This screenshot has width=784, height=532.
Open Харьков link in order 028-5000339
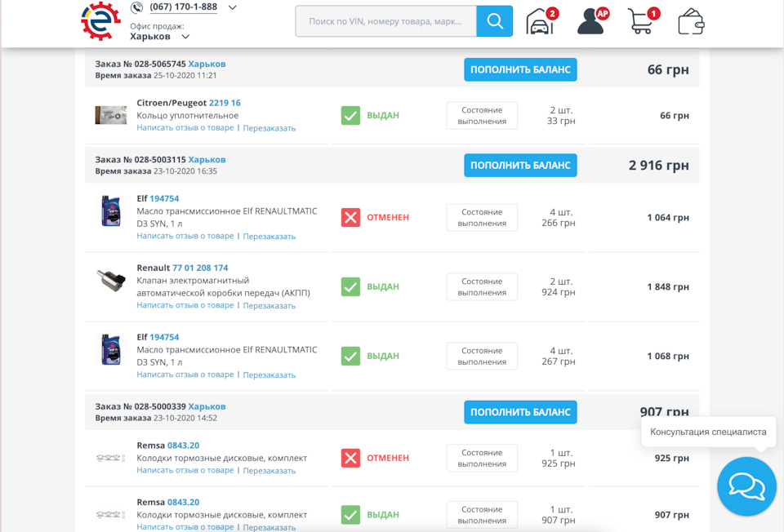[x=207, y=406]
